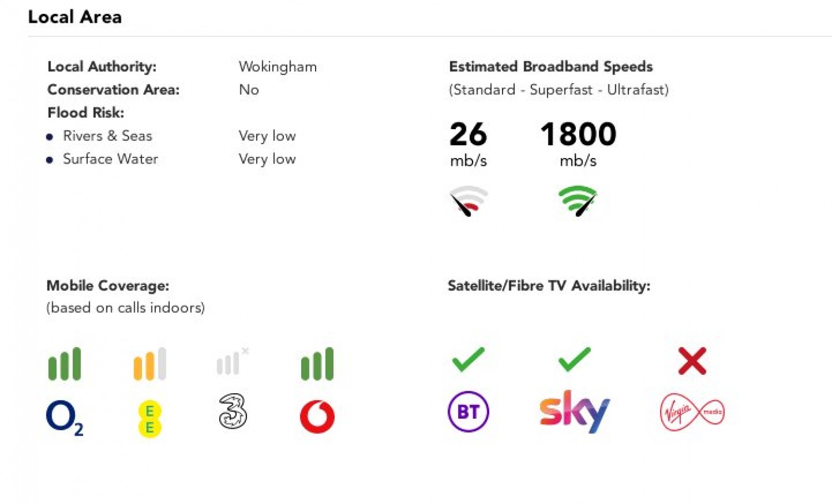Click the Vodafone network logo
The width and height of the screenshot is (832, 504).
317,416
